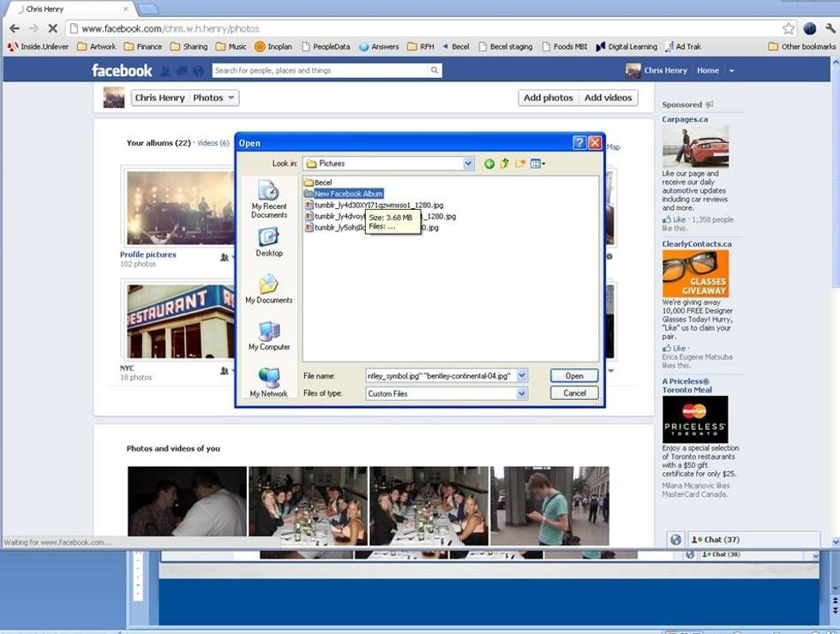Open Carpages.ca sponsored link
This screenshot has width=840, height=634.
point(685,119)
